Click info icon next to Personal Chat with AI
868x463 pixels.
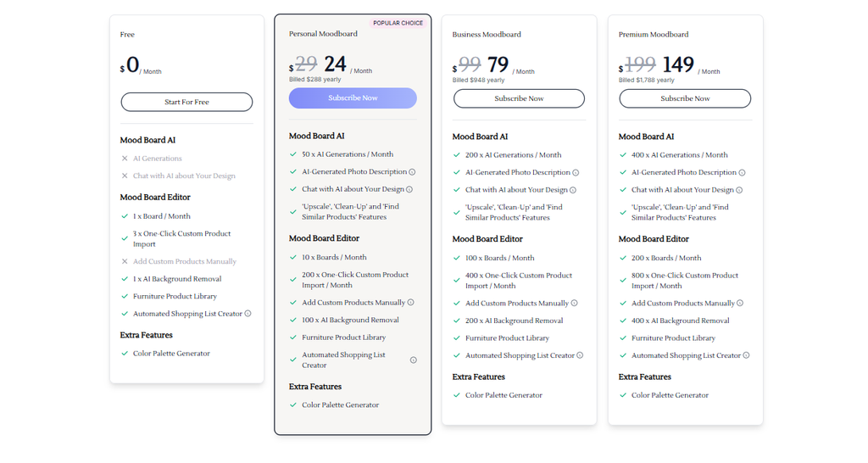[409, 189]
